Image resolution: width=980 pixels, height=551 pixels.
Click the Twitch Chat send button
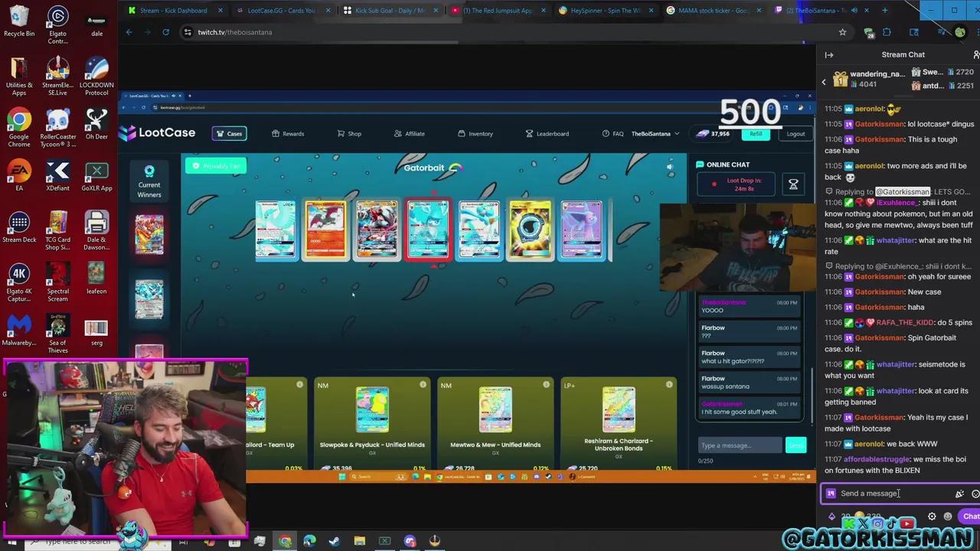(971, 517)
